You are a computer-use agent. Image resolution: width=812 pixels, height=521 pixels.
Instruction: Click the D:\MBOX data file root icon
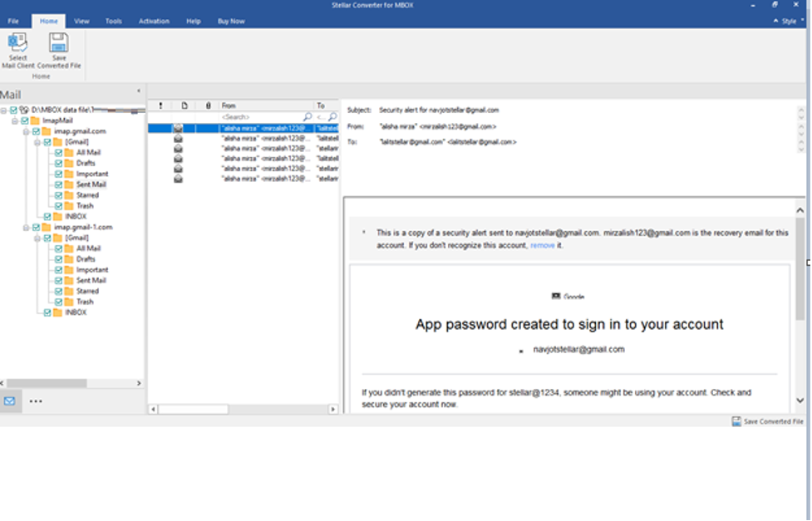tap(24, 110)
